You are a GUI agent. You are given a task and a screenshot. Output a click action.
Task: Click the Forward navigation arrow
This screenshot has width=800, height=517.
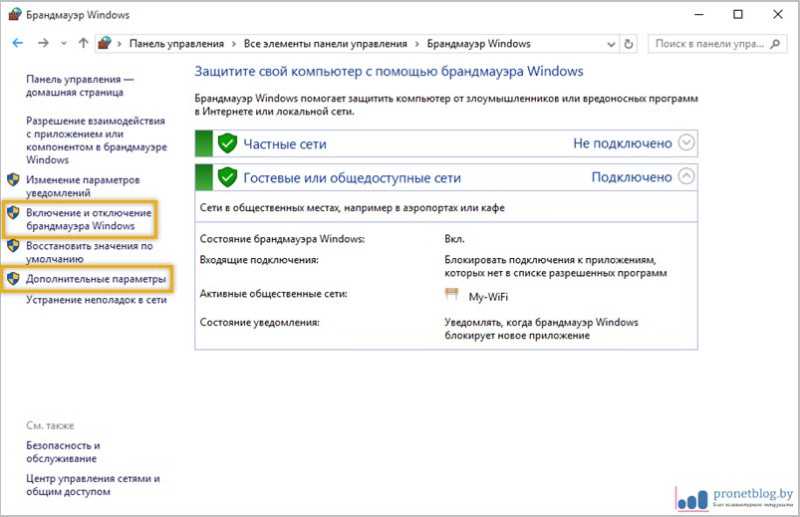pyautogui.click(x=43, y=43)
